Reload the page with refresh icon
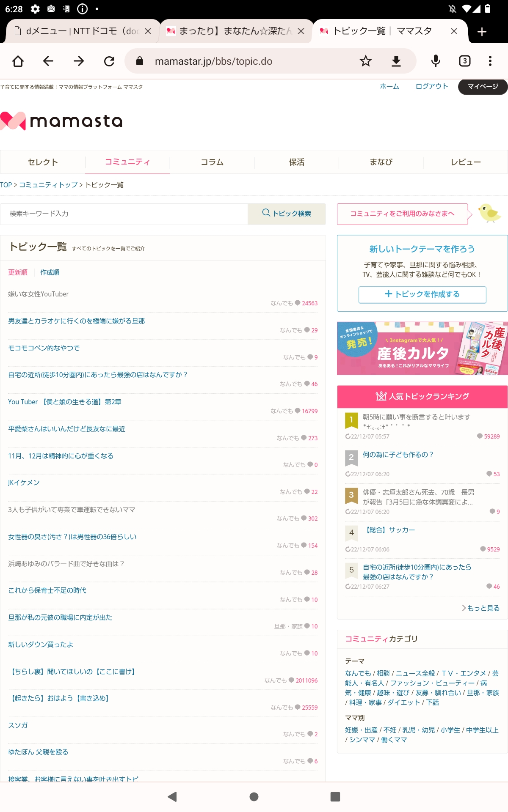Viewport: 508px width, 812px height. tap(109, 61)
